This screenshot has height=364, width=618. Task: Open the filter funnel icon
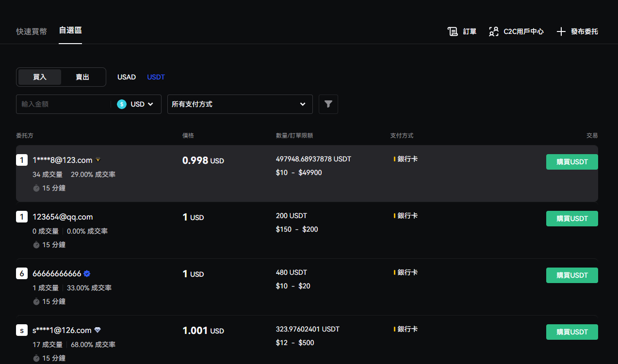(328, 104)
